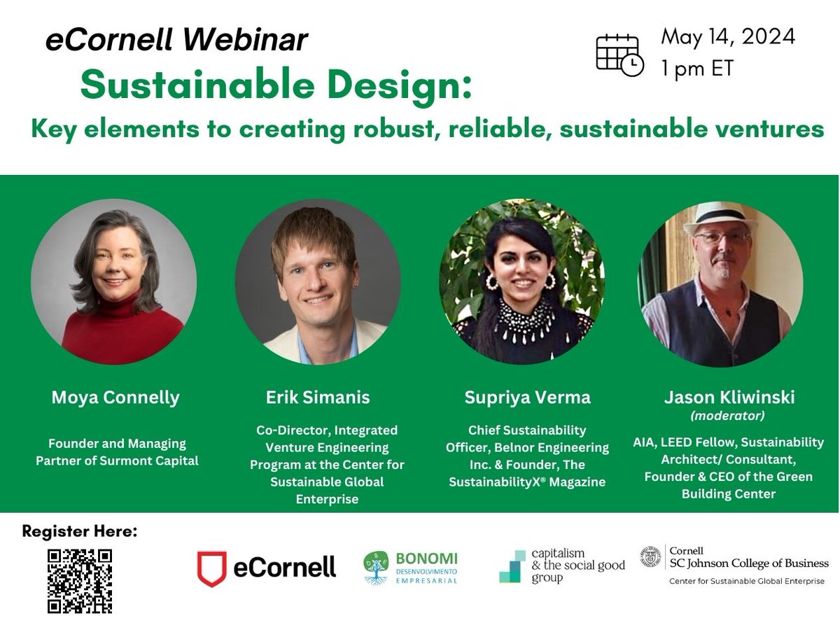Click the capitalism group teal squares logo
This screenshot has width=840, height=630.
511,566
